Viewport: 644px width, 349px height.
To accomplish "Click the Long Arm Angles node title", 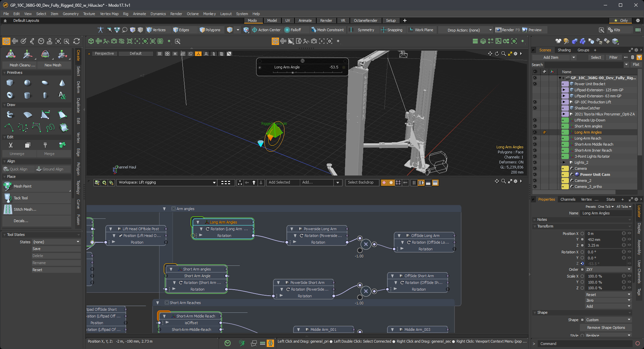I will (x=223, y=222).
